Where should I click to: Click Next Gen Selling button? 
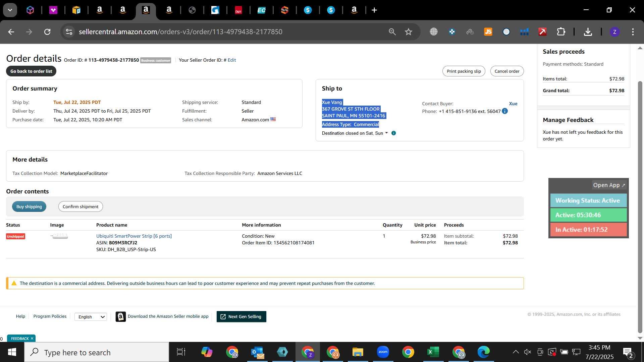(241, 317)
